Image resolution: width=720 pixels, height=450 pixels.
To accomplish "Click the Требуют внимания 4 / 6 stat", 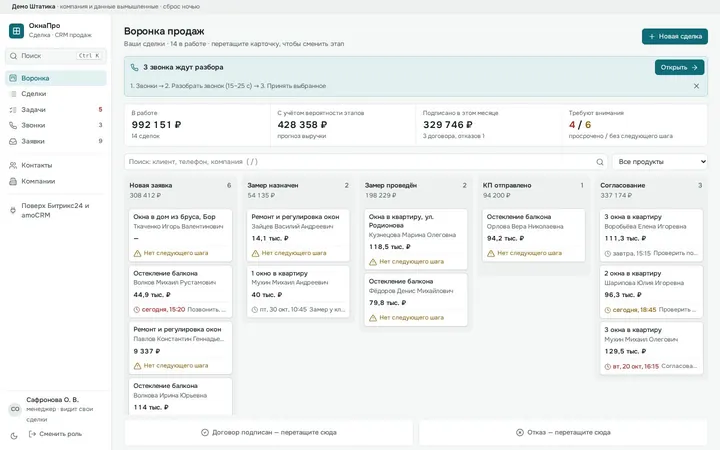I will coord(635,125).
